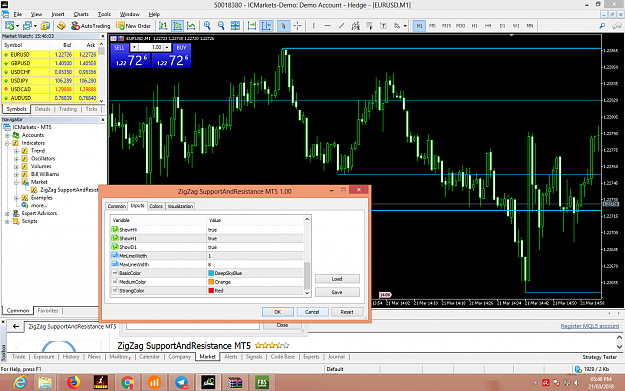Expand the Volumes node
This screenshot has width=625, height=391.
point(16,167)
